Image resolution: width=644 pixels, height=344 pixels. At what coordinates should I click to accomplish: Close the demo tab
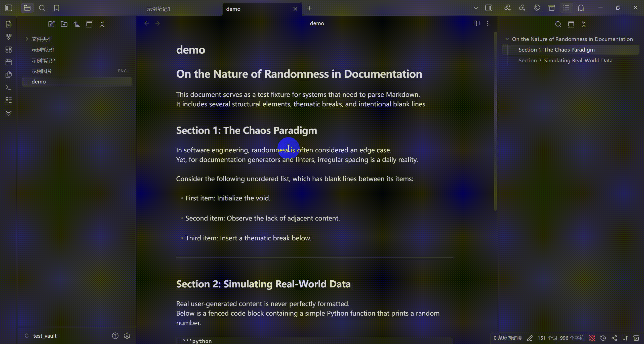295,9
